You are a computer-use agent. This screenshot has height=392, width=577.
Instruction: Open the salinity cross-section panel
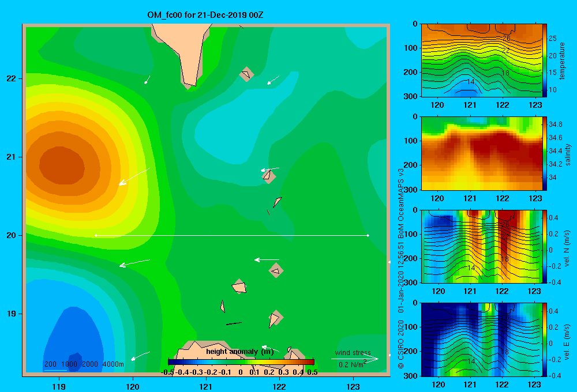(x=482, y=153)
